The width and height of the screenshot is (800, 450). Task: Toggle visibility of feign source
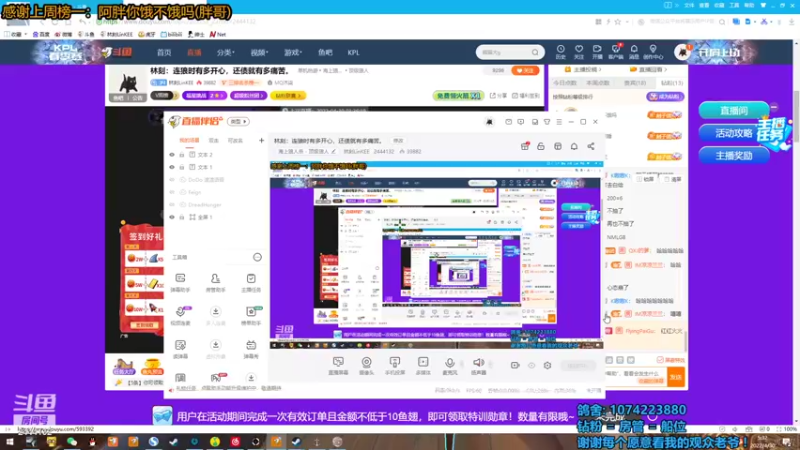tap(172, 192)
